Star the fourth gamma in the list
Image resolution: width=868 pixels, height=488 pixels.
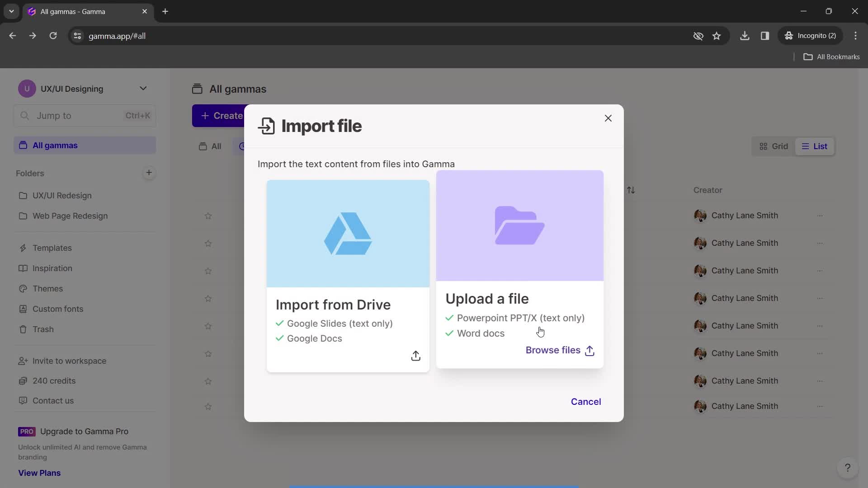click(208, 299)
